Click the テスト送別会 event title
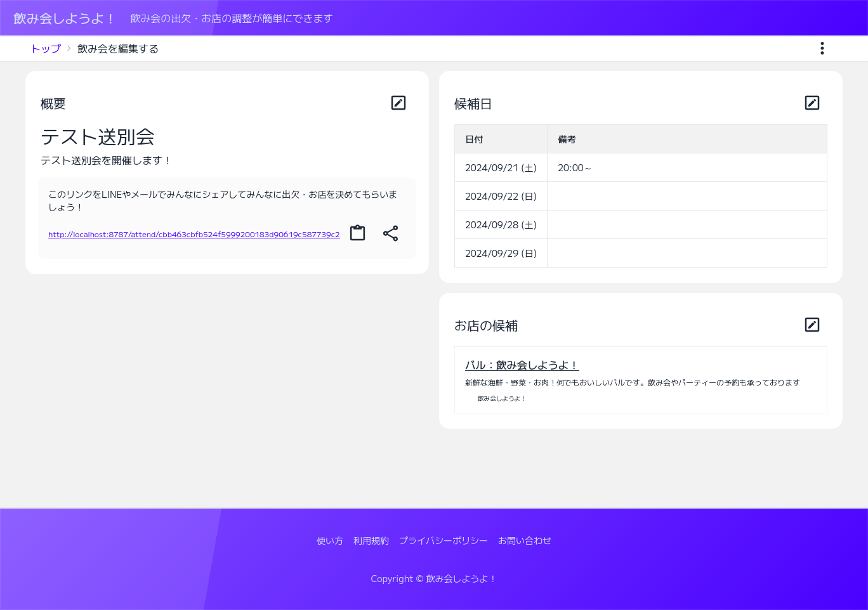Screen dimensions: 868x610 (98, 137)
